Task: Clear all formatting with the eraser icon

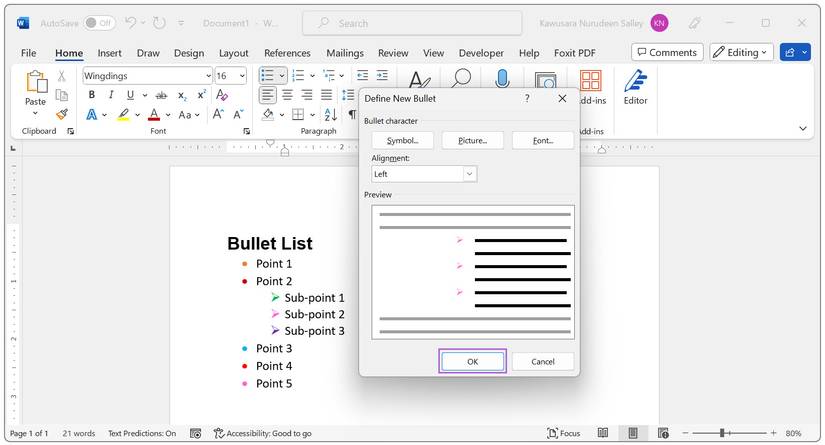Action: click(222, 95)
